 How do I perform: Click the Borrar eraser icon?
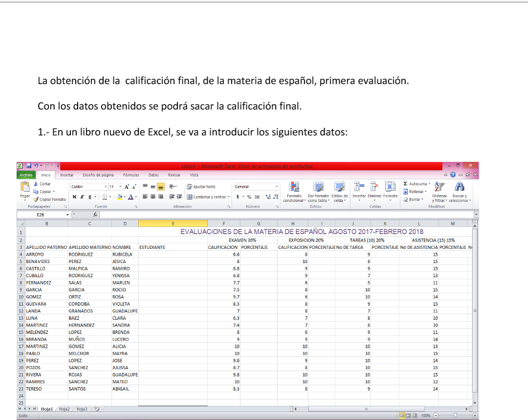[x=407, y=199]
